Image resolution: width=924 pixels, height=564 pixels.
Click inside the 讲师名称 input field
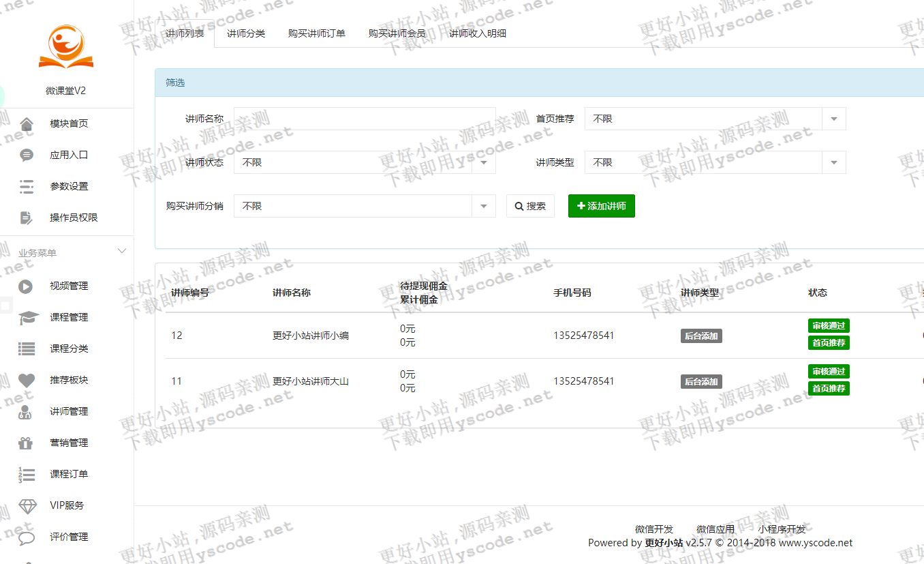(x=365, y=118)
